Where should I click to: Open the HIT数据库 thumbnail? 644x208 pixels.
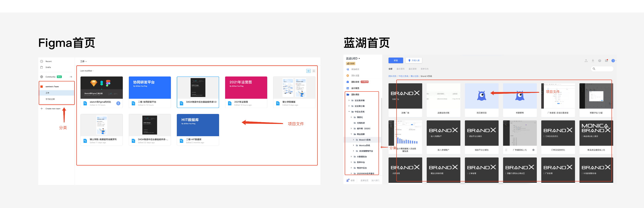pos(198,125)
